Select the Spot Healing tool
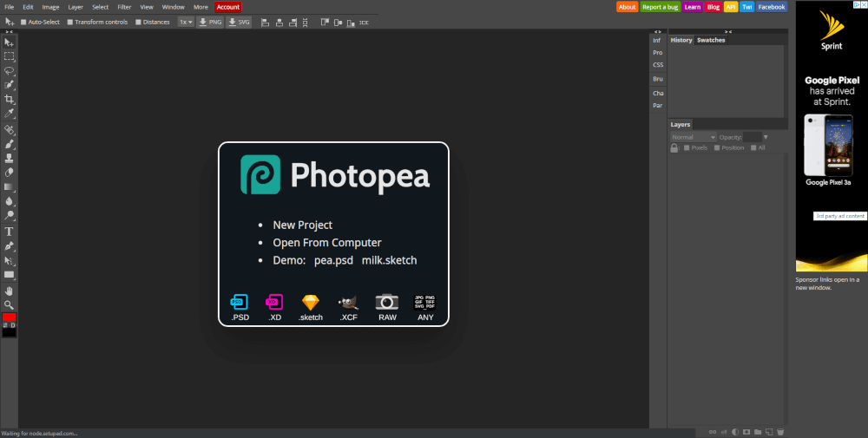Screen dimensions: 868x438 (9, 130)
